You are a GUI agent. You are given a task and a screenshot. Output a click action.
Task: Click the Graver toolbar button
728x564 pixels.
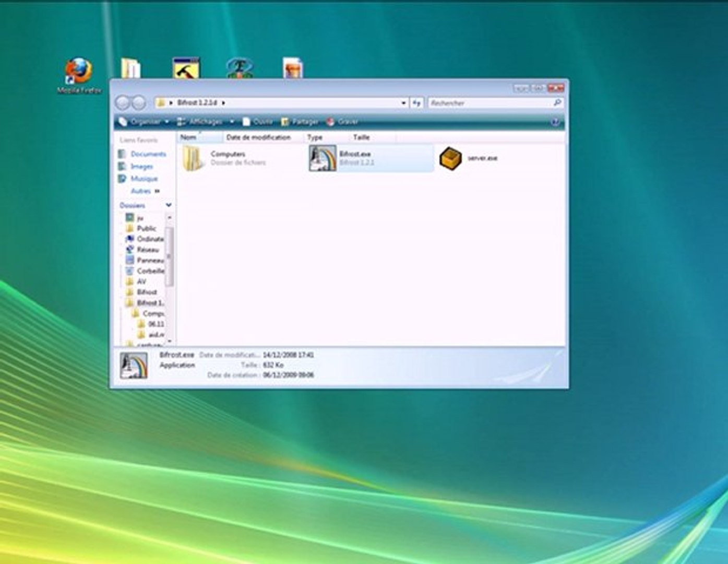point(342,122)
